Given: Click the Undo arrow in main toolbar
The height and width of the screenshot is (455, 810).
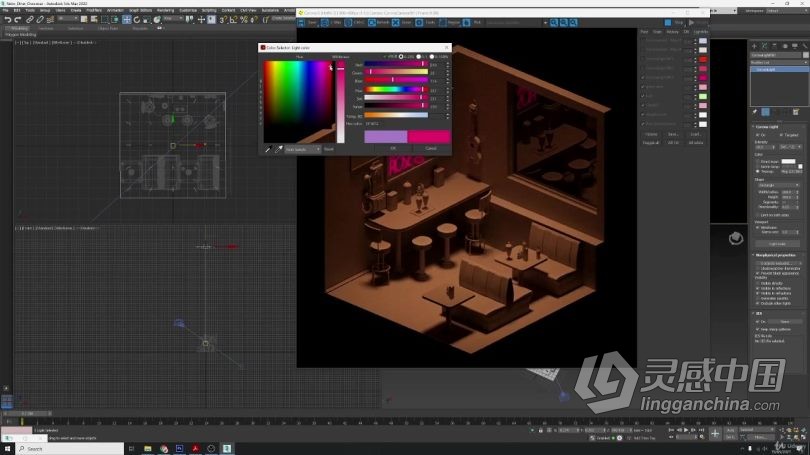Looking at the screenshot, I should click(7, 20).
